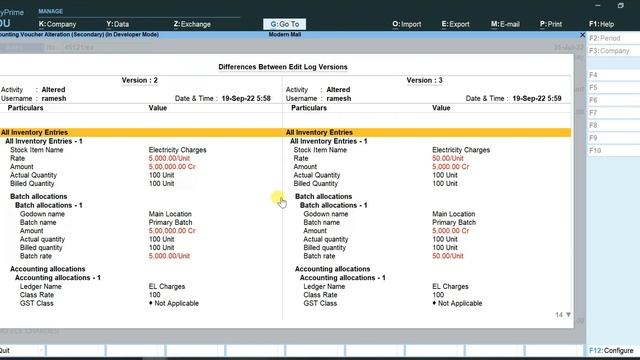Close the voucher alteration screen with X
Viewport: 640px width, 360px height.
click(x=582, y=35)
